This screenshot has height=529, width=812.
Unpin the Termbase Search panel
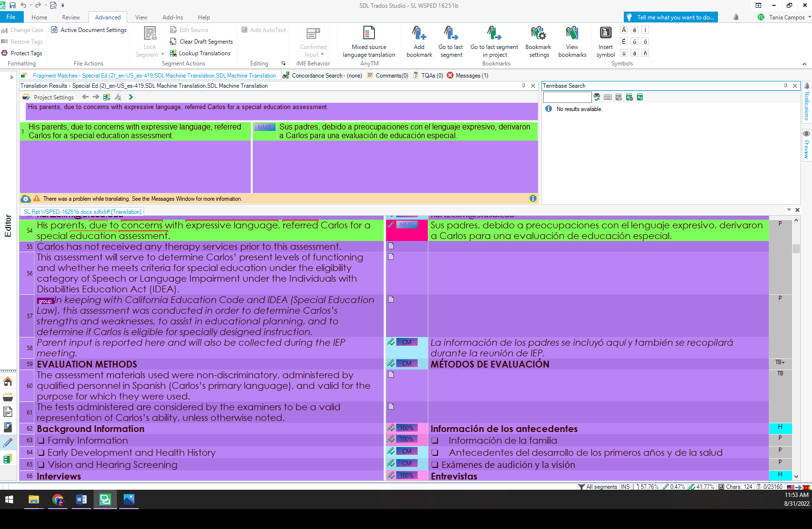click(786, 85)
